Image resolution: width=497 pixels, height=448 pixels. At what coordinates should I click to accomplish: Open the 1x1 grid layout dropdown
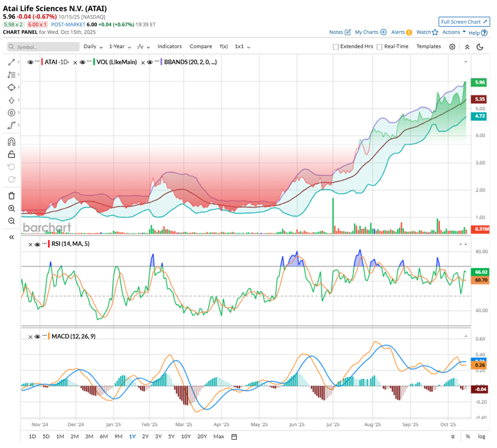(x=242, y=47)
